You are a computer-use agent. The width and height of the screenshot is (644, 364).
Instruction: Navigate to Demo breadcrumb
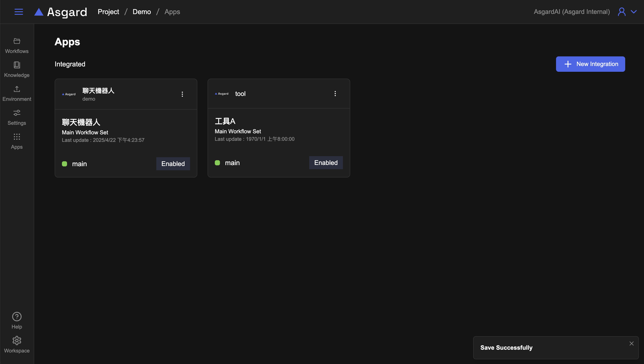click(142, 12)
